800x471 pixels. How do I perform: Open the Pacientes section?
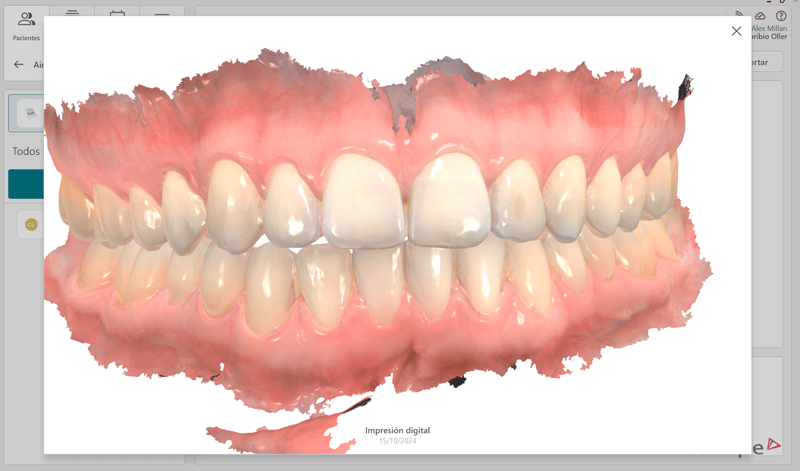click(26, 25)
